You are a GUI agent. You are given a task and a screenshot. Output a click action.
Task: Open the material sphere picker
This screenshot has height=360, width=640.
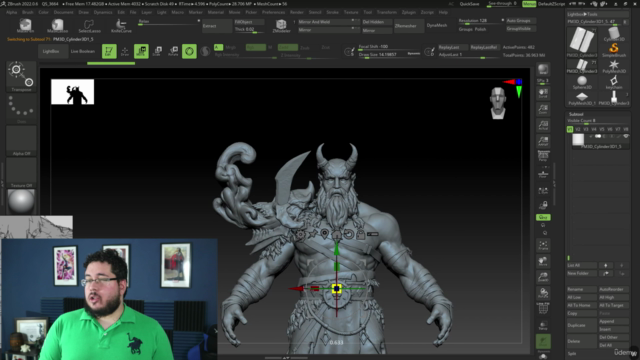tap(21, 202)
